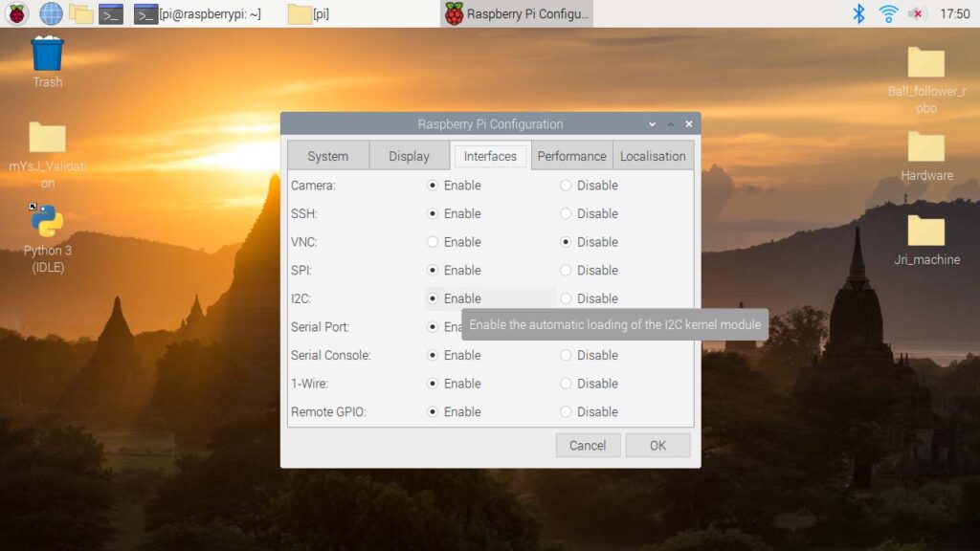The image size is (980, 551).
Task: Open the Raspberry Pi main menu
Action: click(17, 13)
